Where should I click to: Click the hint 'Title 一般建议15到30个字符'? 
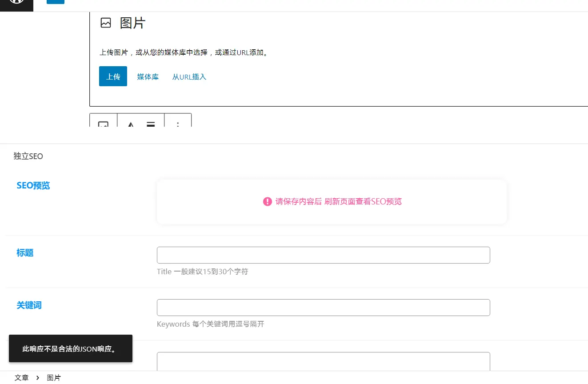click(x=202, y=272)
